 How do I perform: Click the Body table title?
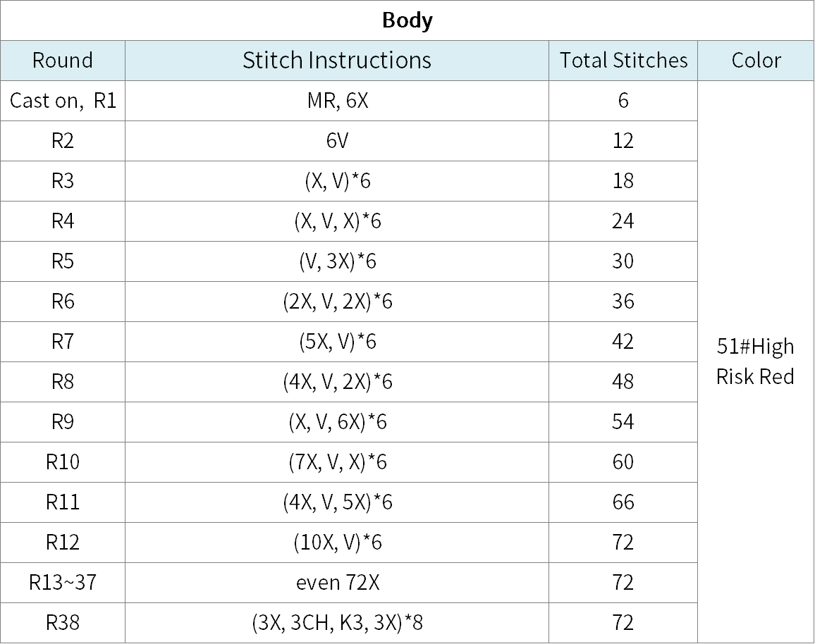(407, 20)
